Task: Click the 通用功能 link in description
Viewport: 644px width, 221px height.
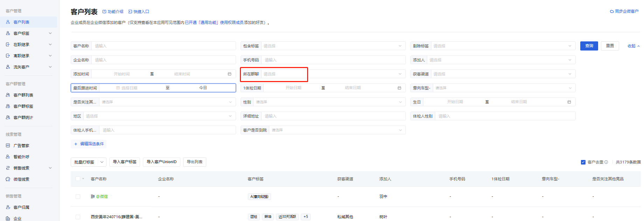Action: (208, 22)
